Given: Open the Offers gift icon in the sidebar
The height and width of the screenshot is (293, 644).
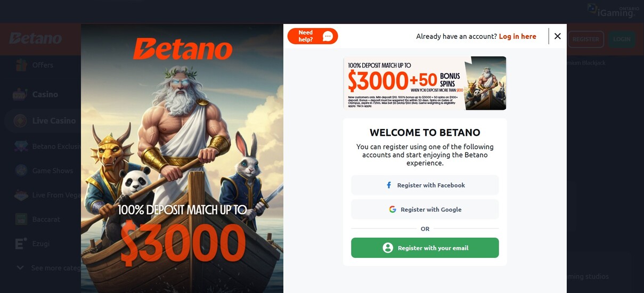Looking at the screenshot, I should 20,65.
